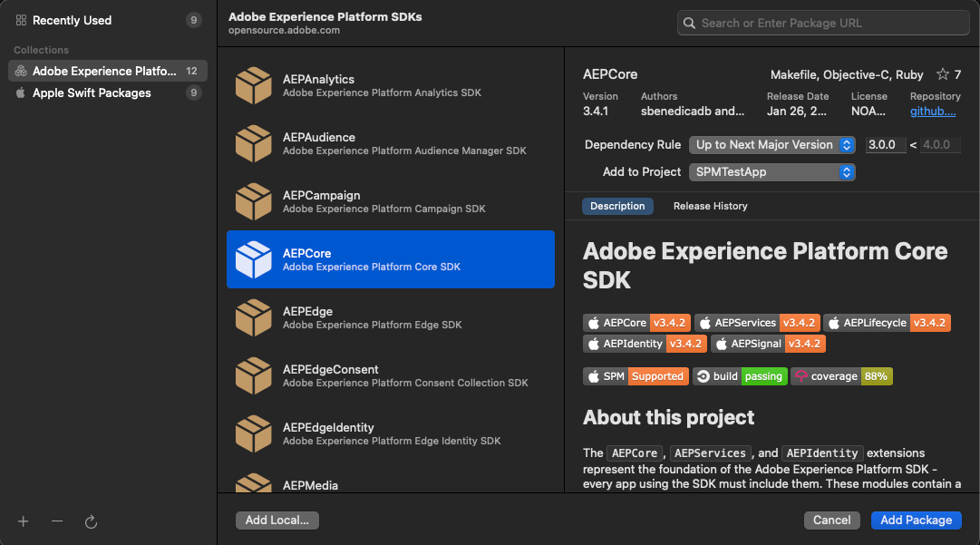This screenshot has height=545, width=980.
Task: Click the opensource.adobe.com subtitle
Action: pos(284,30)
